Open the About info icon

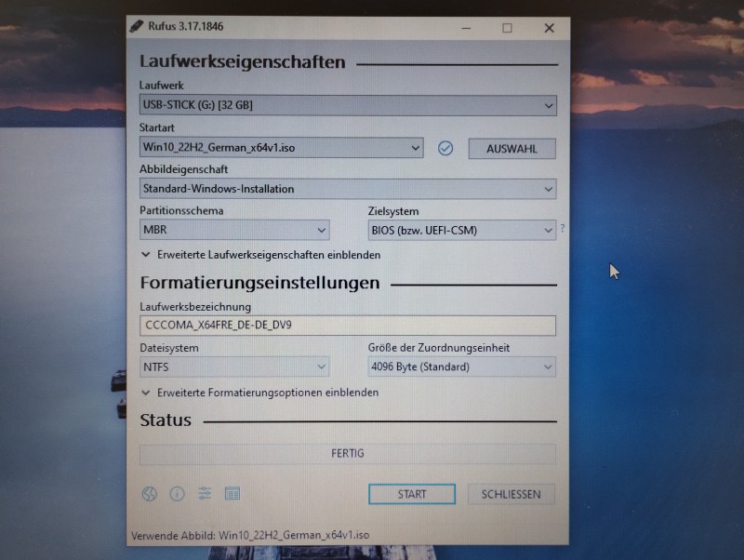(x=177, y=494)
